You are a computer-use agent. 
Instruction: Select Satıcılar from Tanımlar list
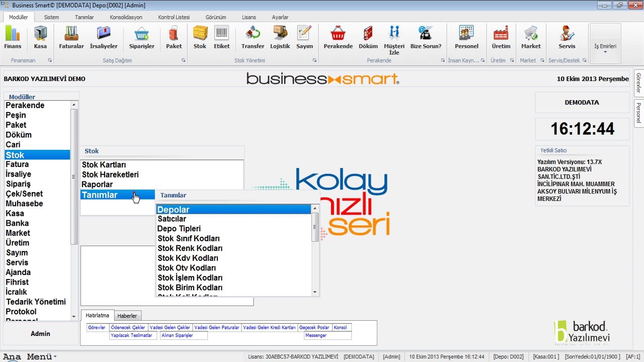234,219
